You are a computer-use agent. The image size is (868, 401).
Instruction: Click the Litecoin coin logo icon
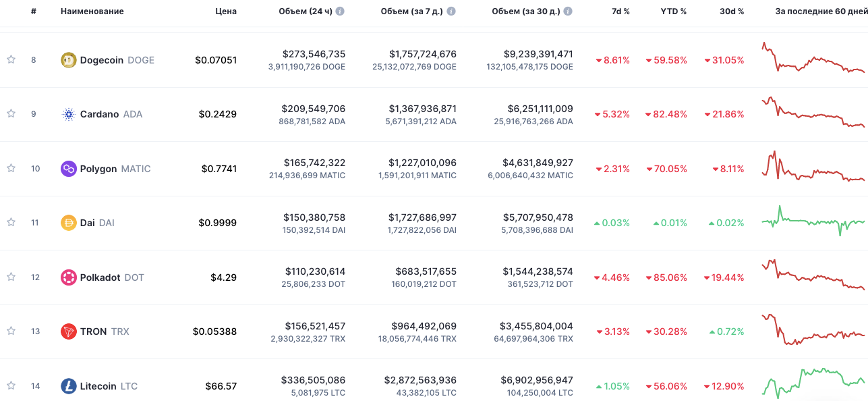click(69, 386)
